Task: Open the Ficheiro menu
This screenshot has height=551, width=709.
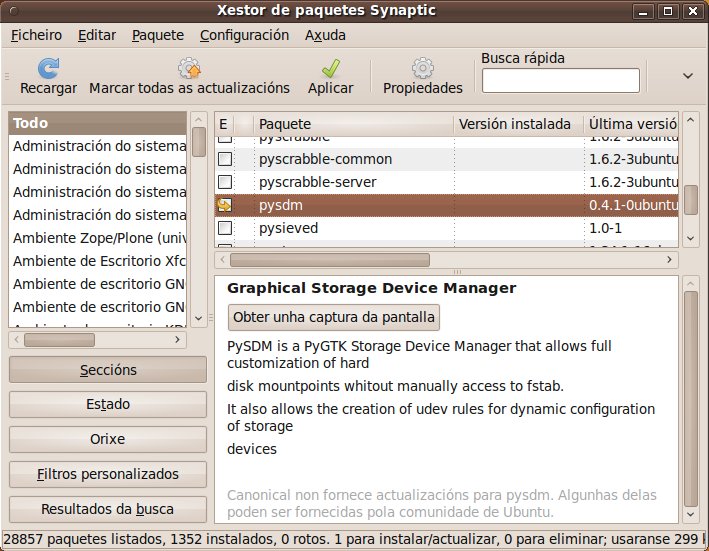Action: pyautogui.click(x=36, y=35)
